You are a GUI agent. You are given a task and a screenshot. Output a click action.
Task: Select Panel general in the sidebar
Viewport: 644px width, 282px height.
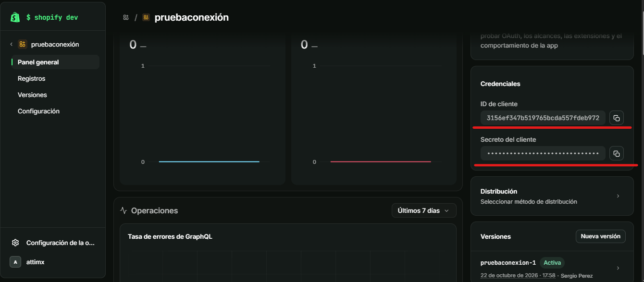coord(55,62)
